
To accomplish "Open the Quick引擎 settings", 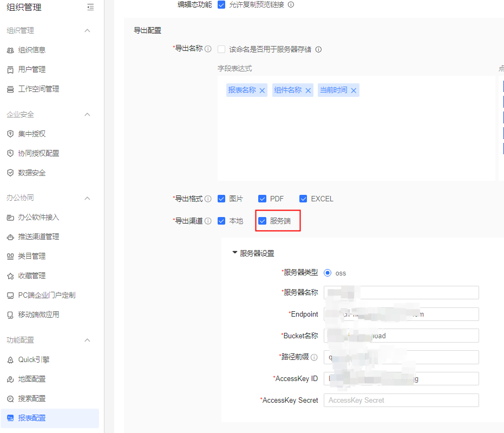I will click(x=34, y=359).
